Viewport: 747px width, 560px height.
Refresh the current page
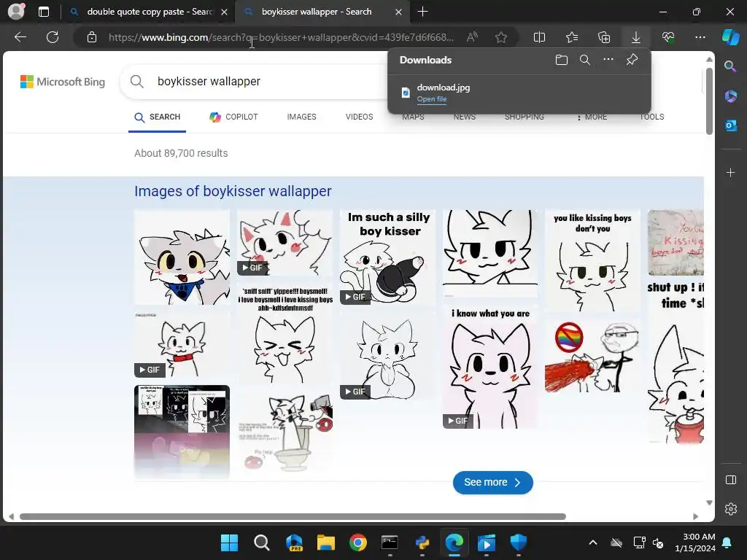tap(53, 37)
